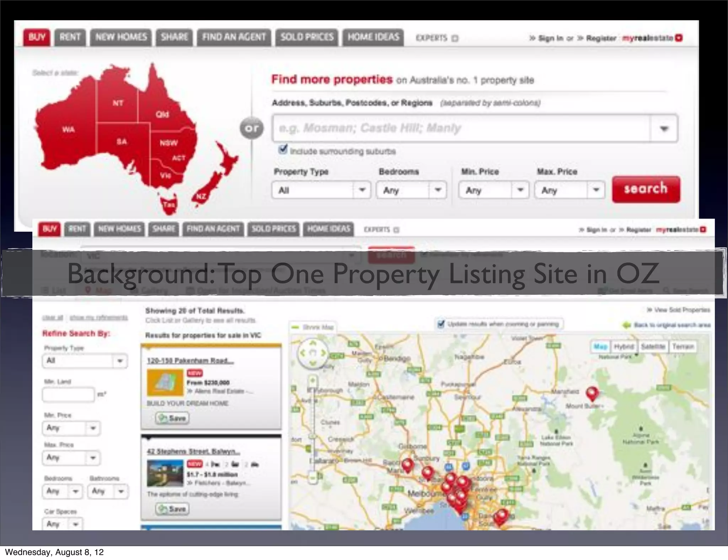This screenshot has height=560, width=728.
Task: Open the Property Type All dropdown
Action: [321, 190]
